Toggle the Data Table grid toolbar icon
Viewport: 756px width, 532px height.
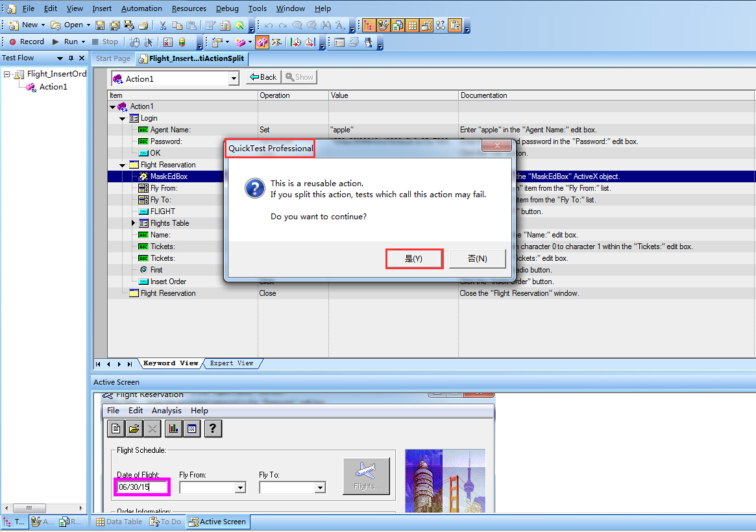coord(412,25)
